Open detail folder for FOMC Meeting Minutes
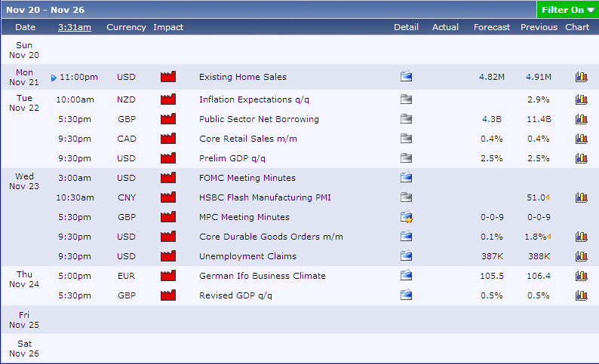 coord(406,178)
